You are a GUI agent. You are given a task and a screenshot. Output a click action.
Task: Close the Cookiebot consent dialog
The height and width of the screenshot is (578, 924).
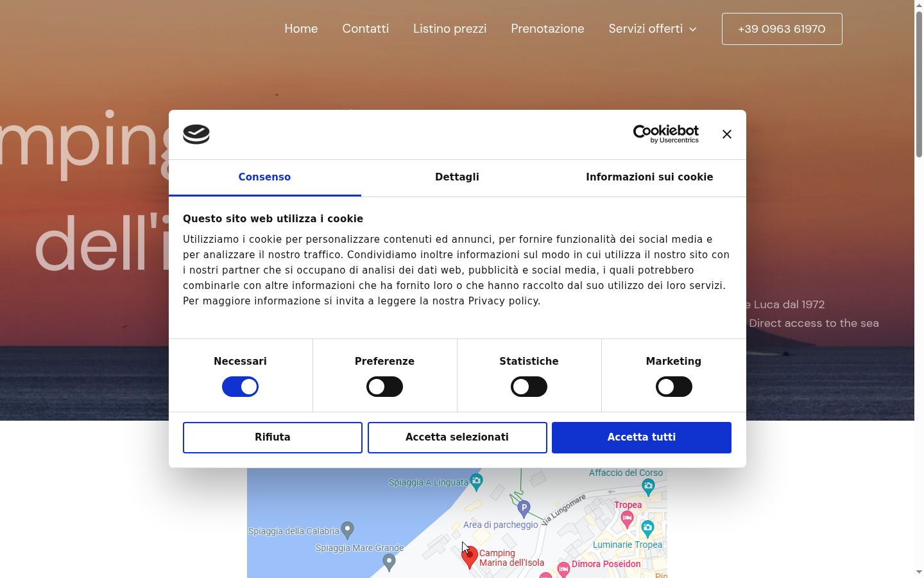[x=726, y=134]
